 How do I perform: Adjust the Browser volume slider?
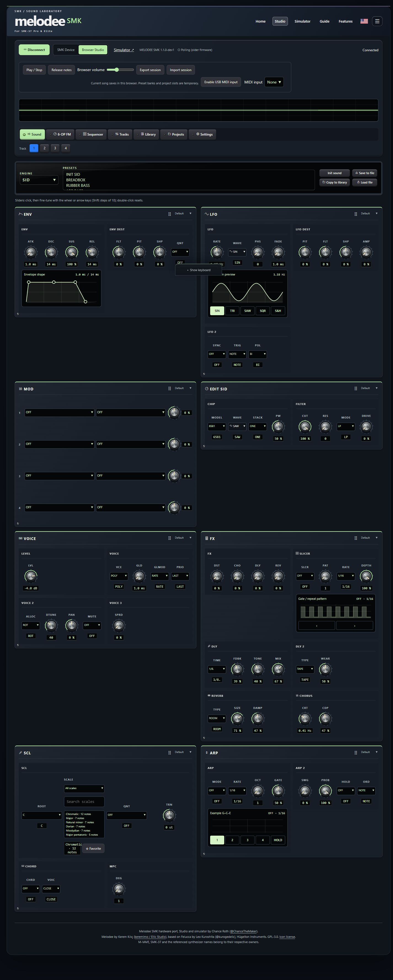120,70
